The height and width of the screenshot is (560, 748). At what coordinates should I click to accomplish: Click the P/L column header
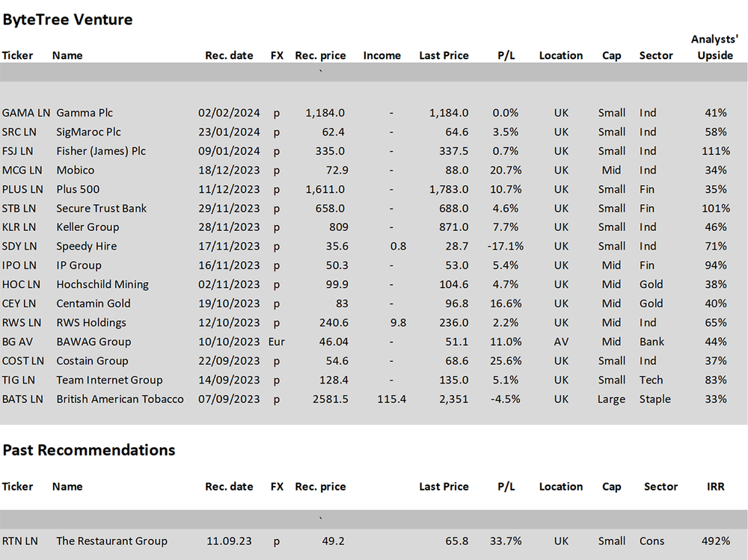506,55
